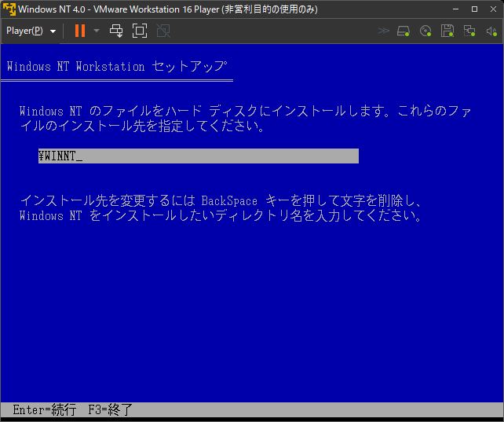Open the sound card device icon
The height and width of the screenshot is (422, 504).
[491, 31]
